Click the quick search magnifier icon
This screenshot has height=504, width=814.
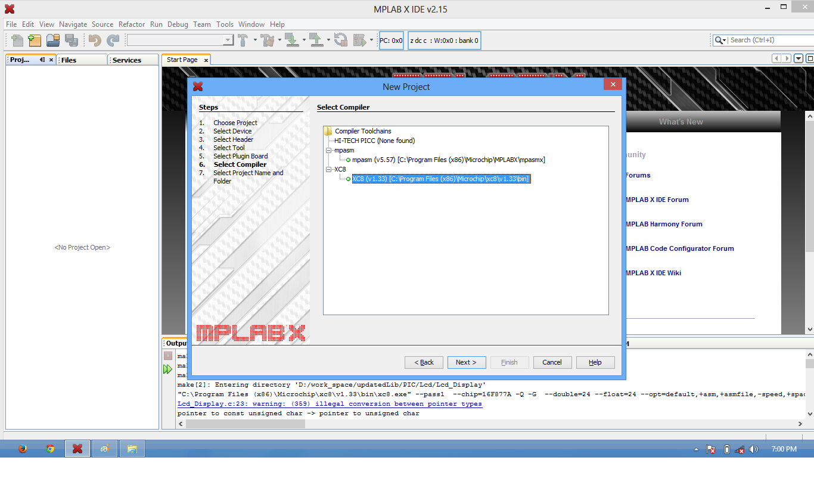pyautogui.click(x=720, y=41)
